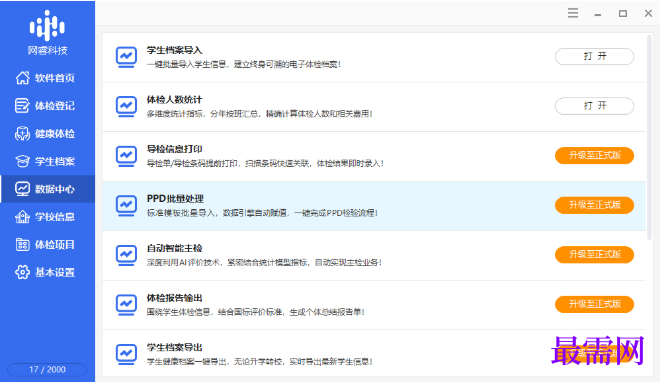Screen dimensions: 663x382
Task: Click the 自动智能主检 row icon
Action: (x=126, y=255)
